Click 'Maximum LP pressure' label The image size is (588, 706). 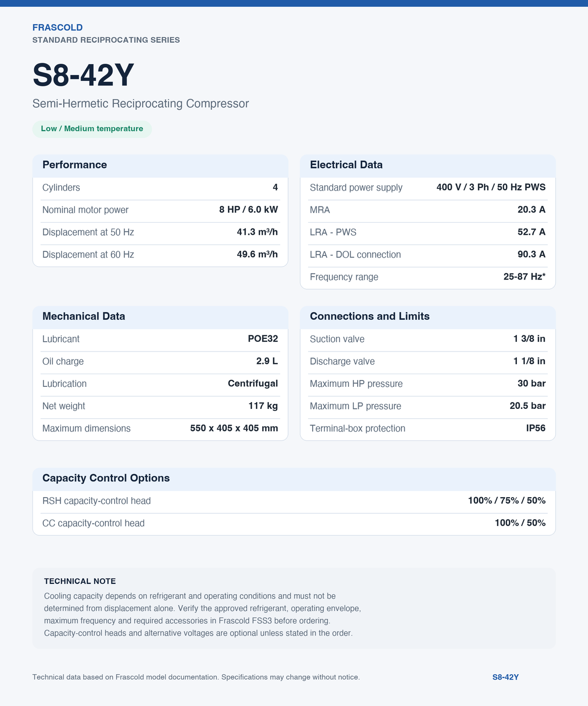355,406
